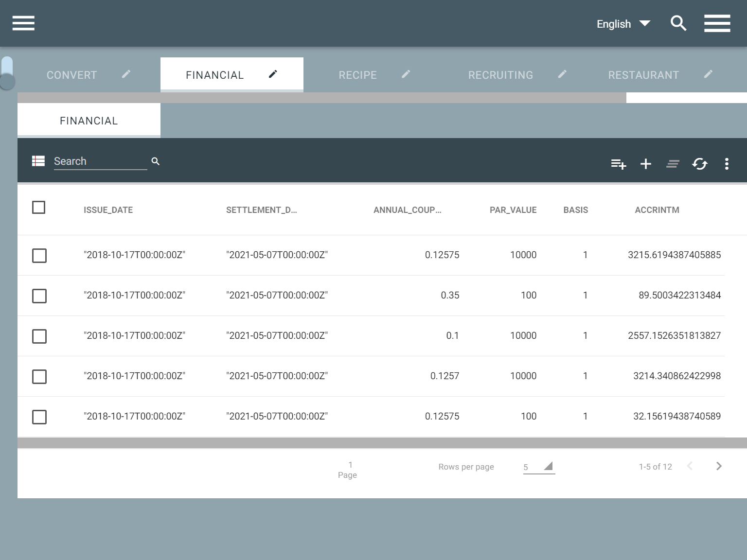Check the row with coupon 0.35
The width and height of the screenshot is (747, 560).
click(39, 296)
